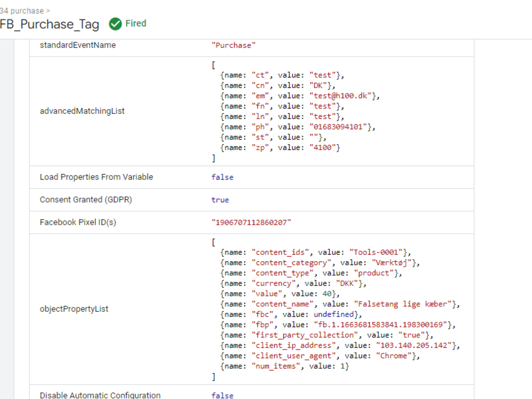
Task: Select the client_user_agent "Chrome" line
Action: 320,356
